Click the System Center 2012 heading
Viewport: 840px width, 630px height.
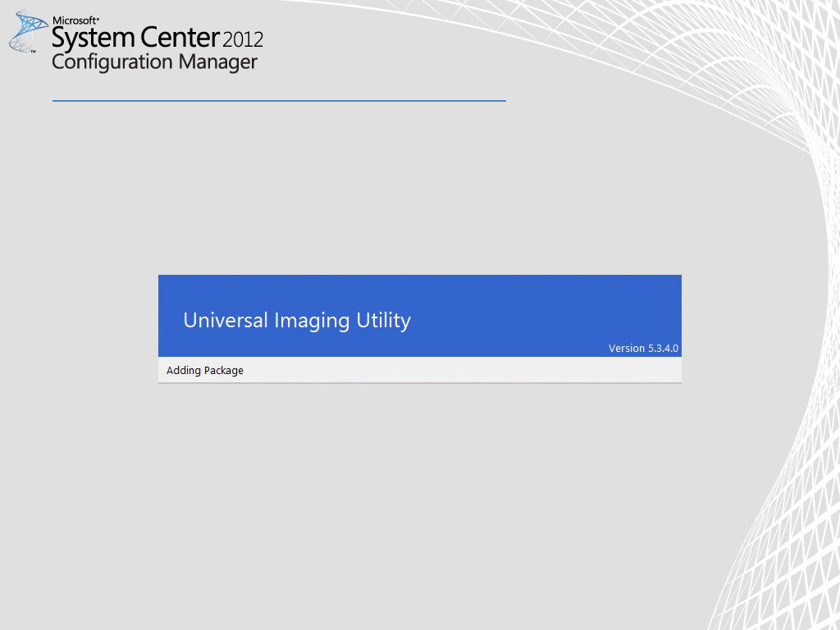tap(156, 38)
